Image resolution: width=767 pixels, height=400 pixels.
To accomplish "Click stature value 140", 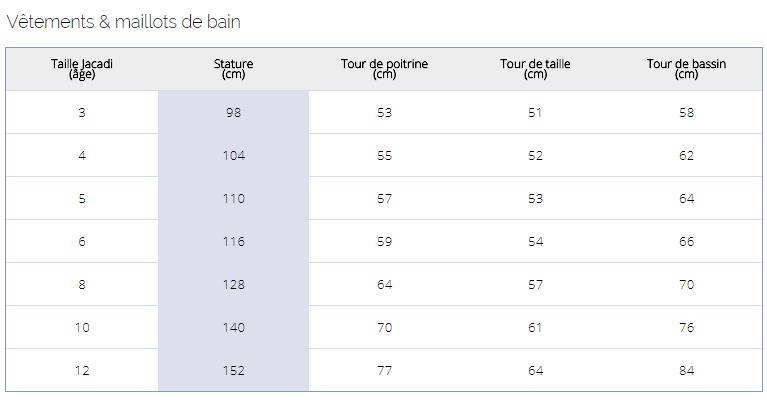I will coord(233,328).
